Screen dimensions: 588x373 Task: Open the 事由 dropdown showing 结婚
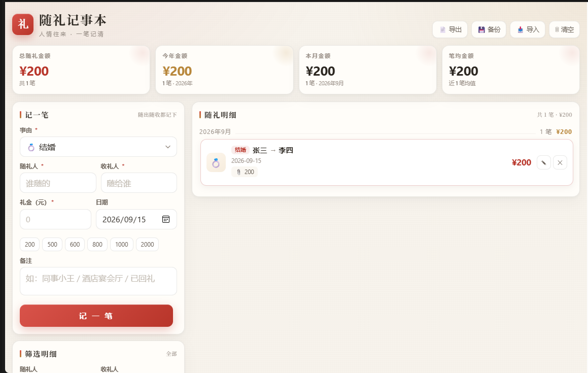[x=98, y=147]
